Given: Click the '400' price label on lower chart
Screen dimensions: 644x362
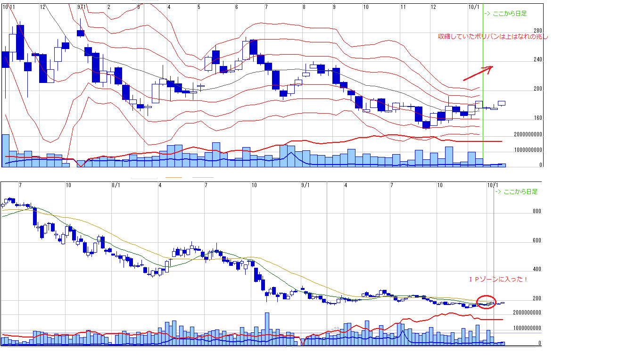Looking at the screenshot, I should click(537, 270).
